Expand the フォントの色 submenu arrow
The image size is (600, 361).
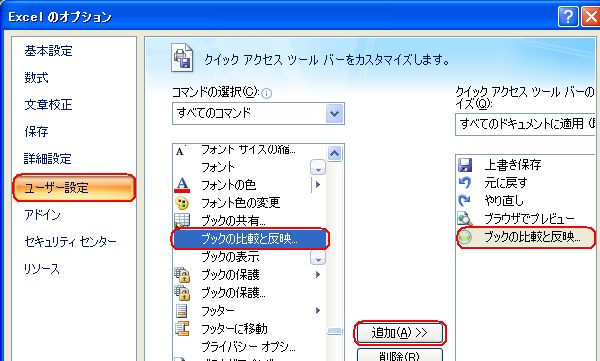tap(317, 185)
